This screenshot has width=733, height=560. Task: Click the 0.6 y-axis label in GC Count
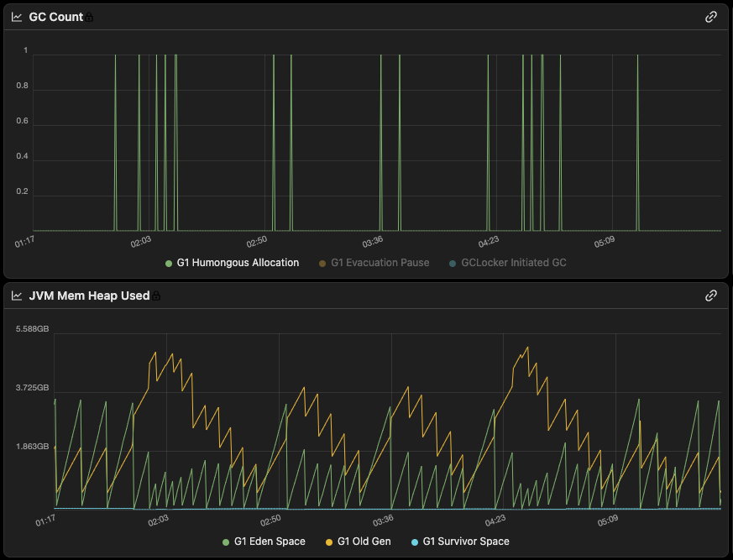pyautogui.click(x=23, y=121)
